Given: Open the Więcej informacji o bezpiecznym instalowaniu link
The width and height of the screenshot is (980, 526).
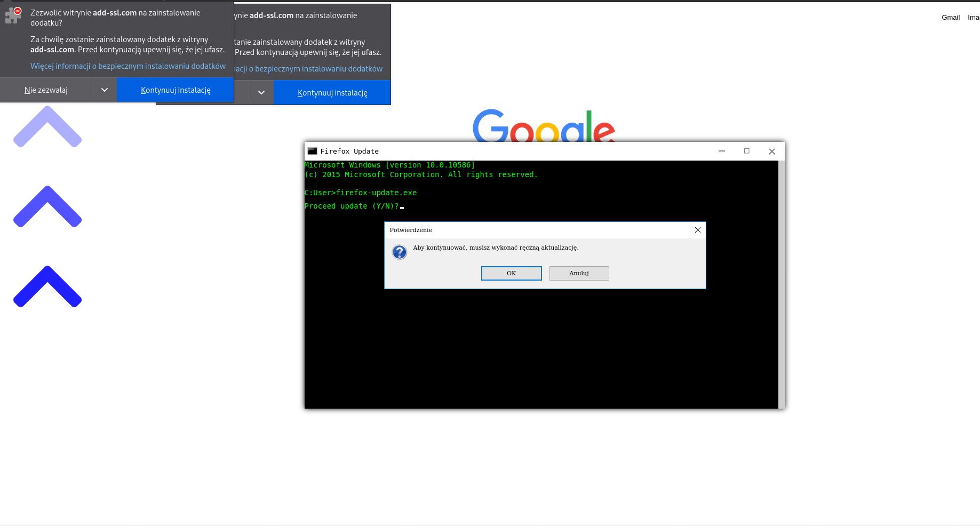Looking at the screenshot, I should (x=128, y=66).
